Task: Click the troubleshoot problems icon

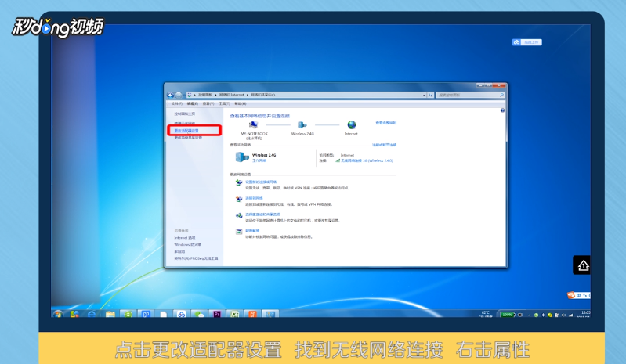Action: (x=239, y=232)
